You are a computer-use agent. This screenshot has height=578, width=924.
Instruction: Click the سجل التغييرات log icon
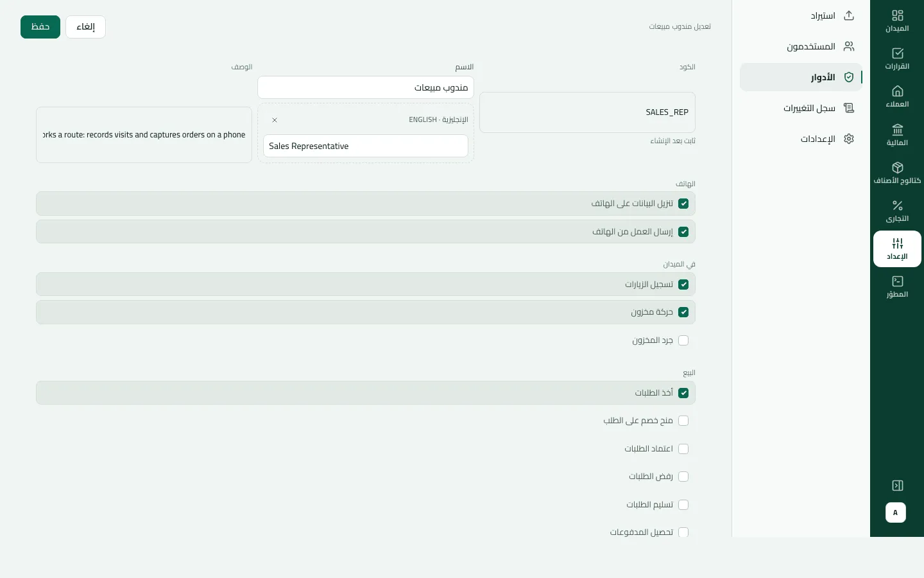coord(849,108)
